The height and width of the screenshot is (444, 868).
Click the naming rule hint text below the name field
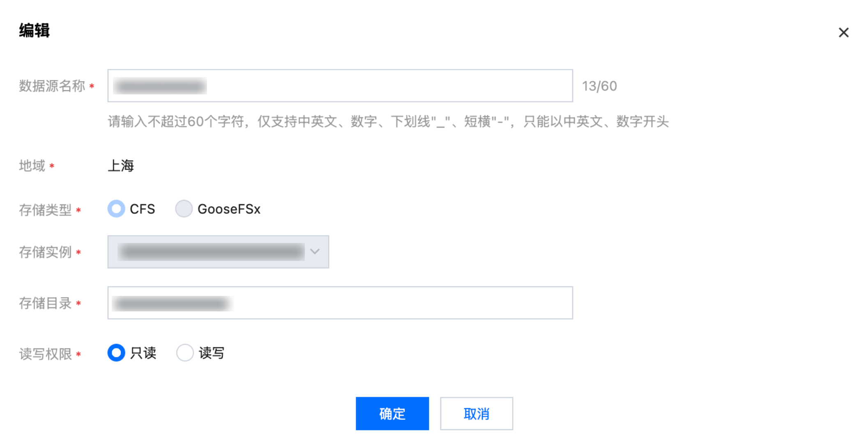click(x=388, y=122)
